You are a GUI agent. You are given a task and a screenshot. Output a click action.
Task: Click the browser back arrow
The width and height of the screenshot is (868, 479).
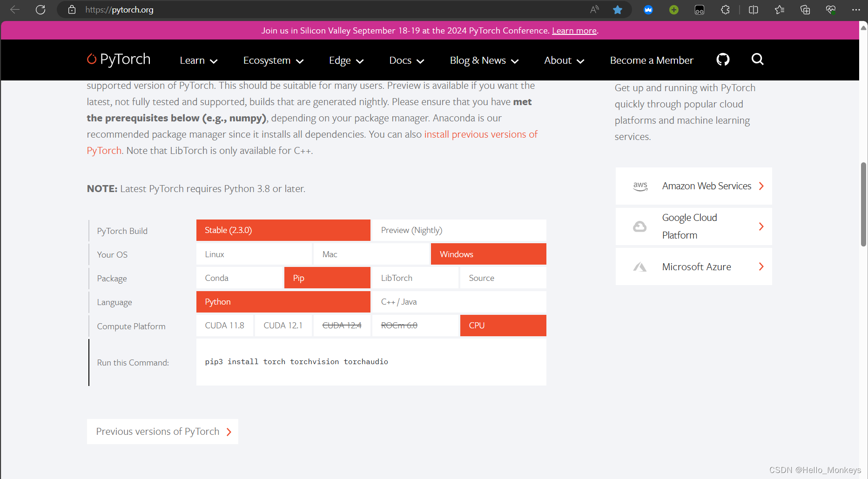coord(15,9)
